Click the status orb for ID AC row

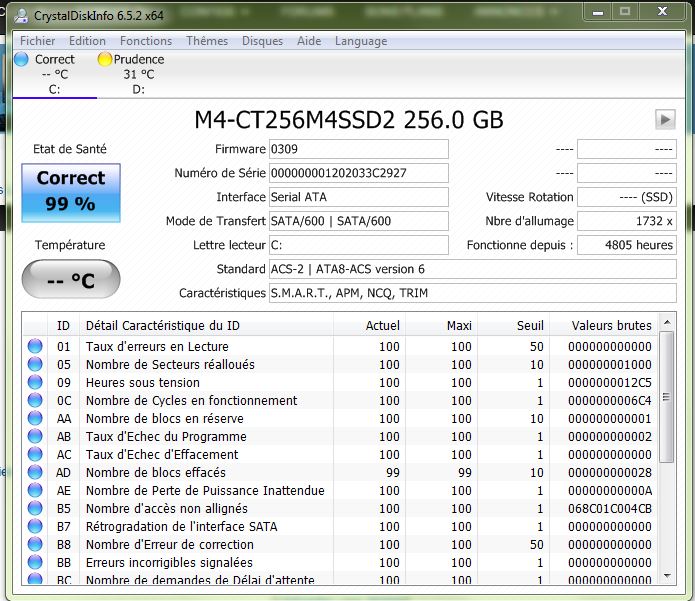[x=35, y=454]
